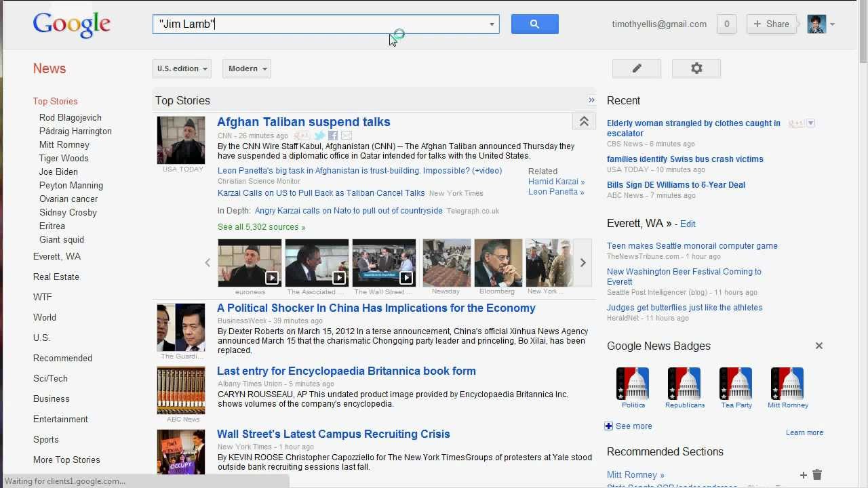
Task: Open Wall Street's Latest Campus Recruiting Crisis
Action: pos(334,434)
